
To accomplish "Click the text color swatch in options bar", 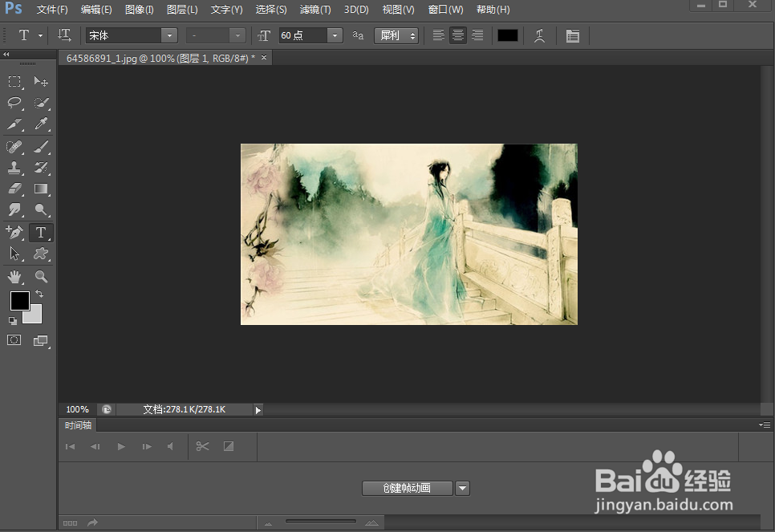I will tap(508, 35).
